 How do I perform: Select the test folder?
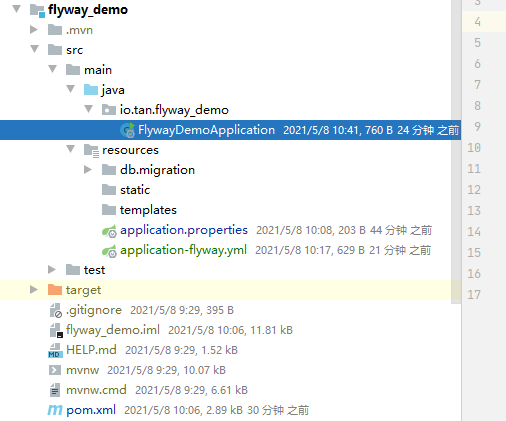[94, 270]
